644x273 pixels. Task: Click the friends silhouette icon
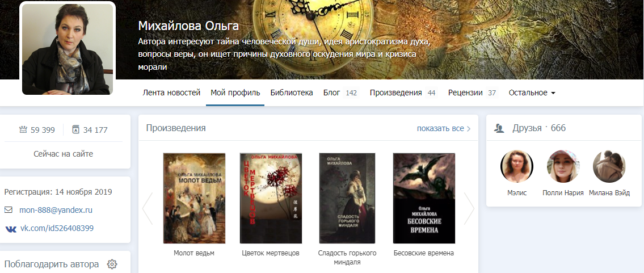tap(499, 128)
